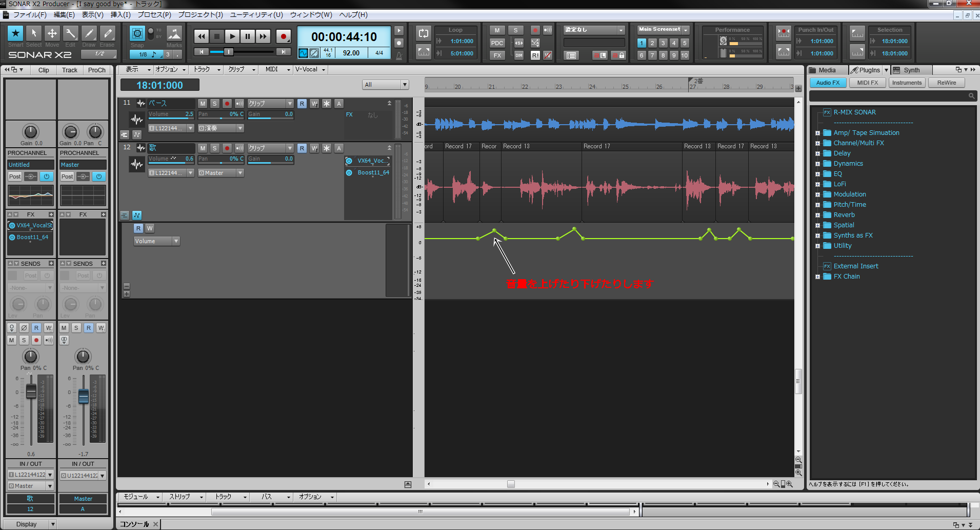
Task: Click the Instruments button
Action: [907, 83]
